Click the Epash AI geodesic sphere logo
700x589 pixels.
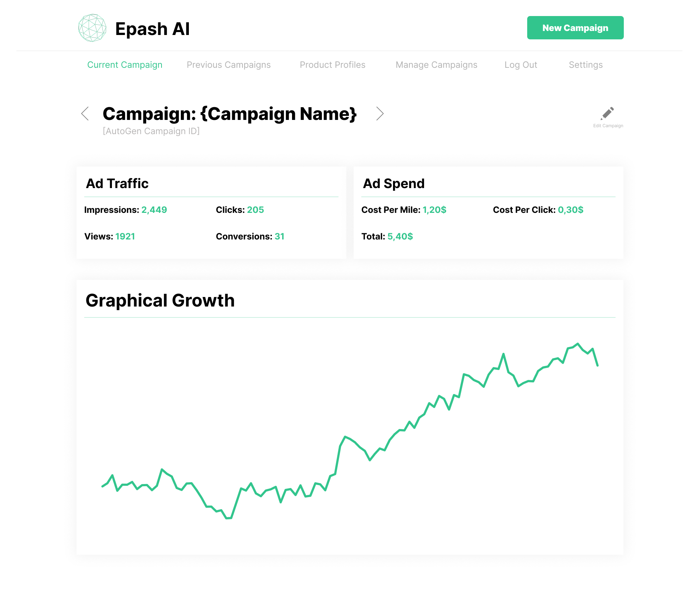[x=92, y=28]
